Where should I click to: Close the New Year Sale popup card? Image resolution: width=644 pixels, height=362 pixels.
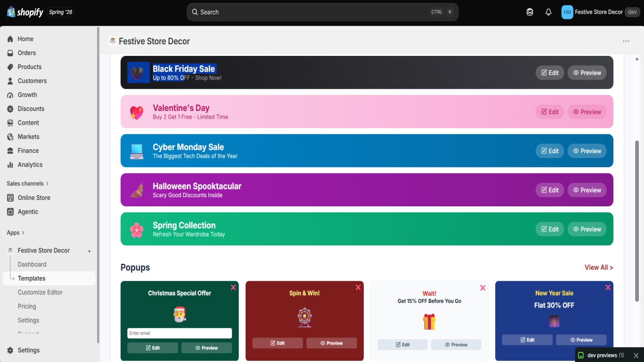(608, 288)
